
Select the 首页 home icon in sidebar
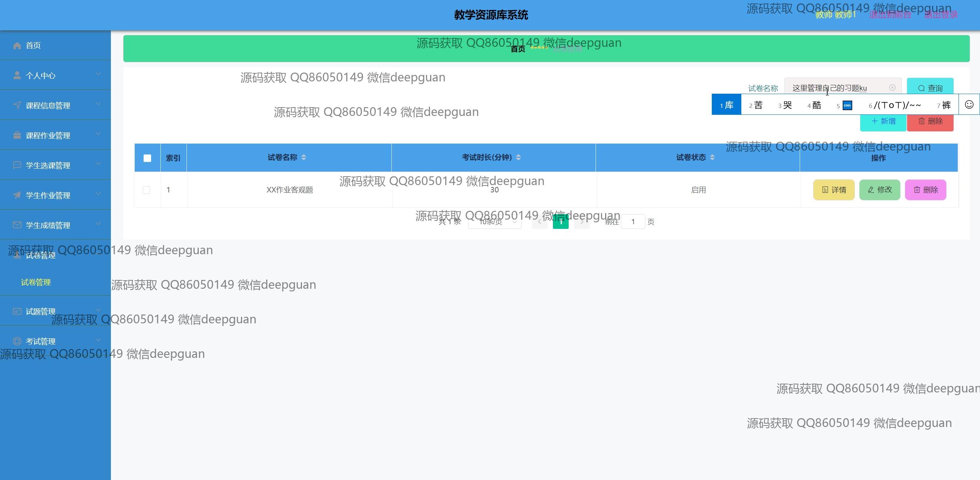(x=17, y=45)
